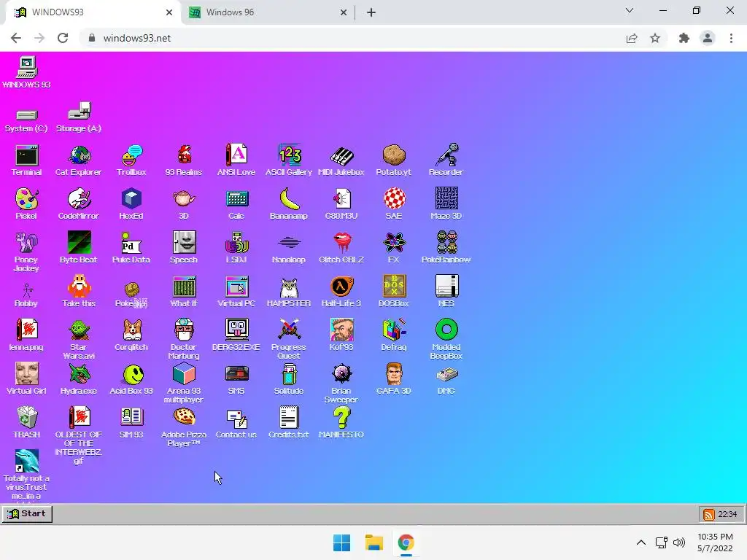Open Progress Quest icon
Screen dimensions: 747x560
pos(289,340)
